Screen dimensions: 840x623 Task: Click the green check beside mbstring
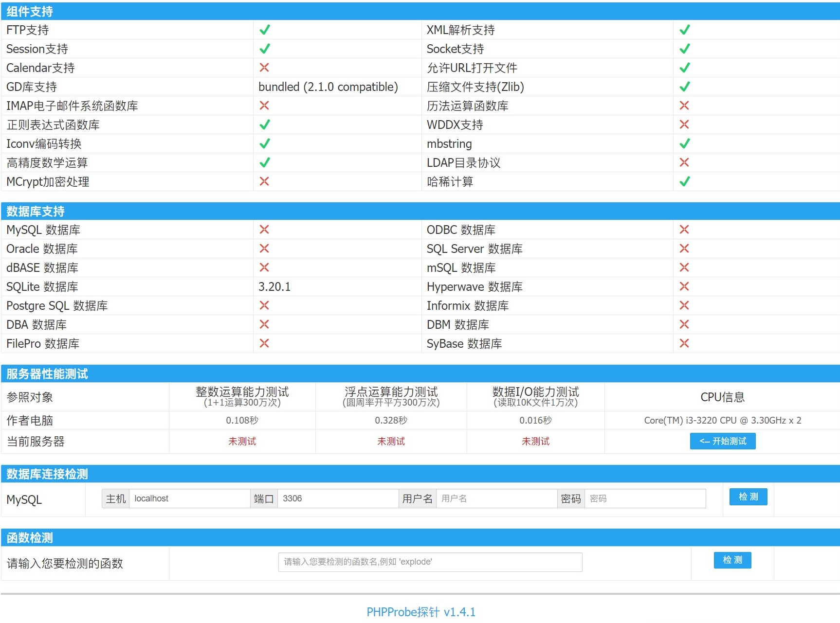pyautogui.click(x=684, y=143)
